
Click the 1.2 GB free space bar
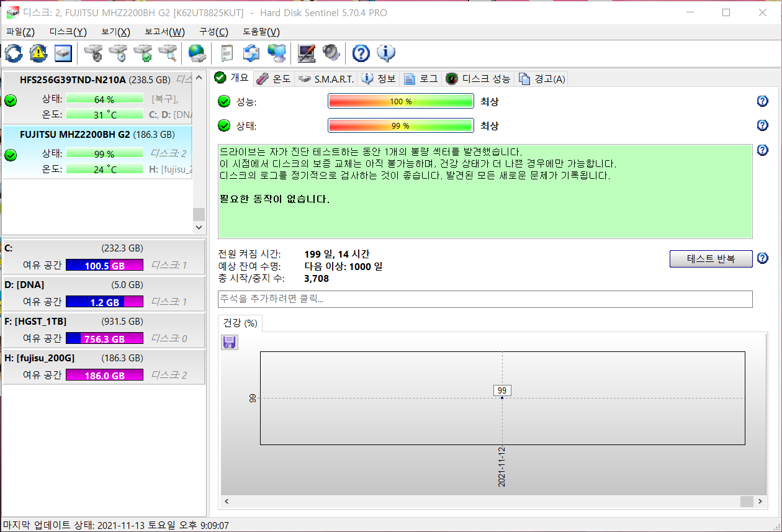[x=104, y=302]
